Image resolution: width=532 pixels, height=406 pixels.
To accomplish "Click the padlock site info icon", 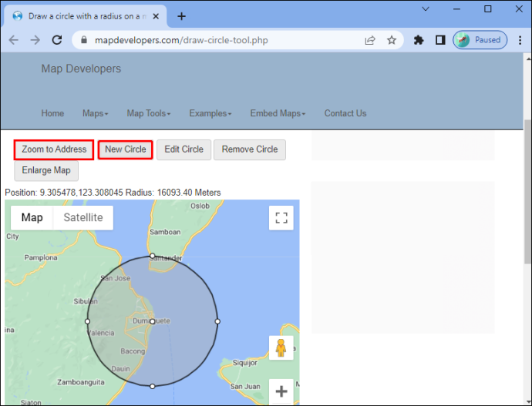I will click(x=84, y=40).
